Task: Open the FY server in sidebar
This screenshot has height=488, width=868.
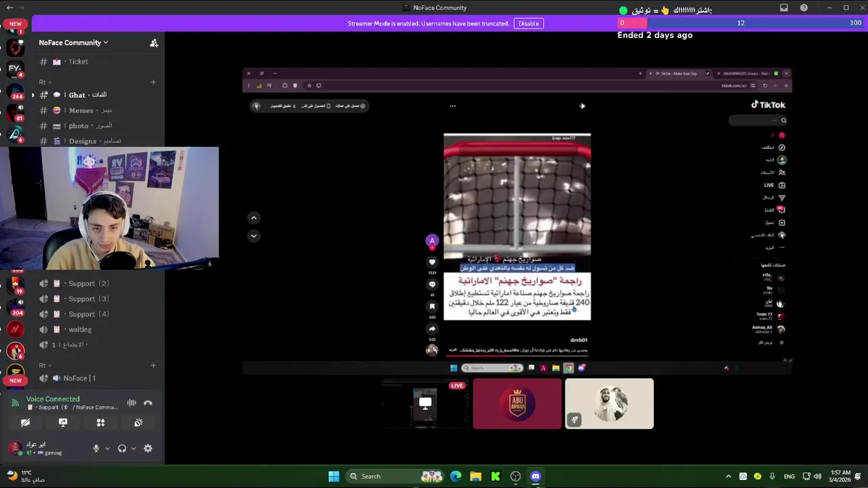Action: (15, 69)
